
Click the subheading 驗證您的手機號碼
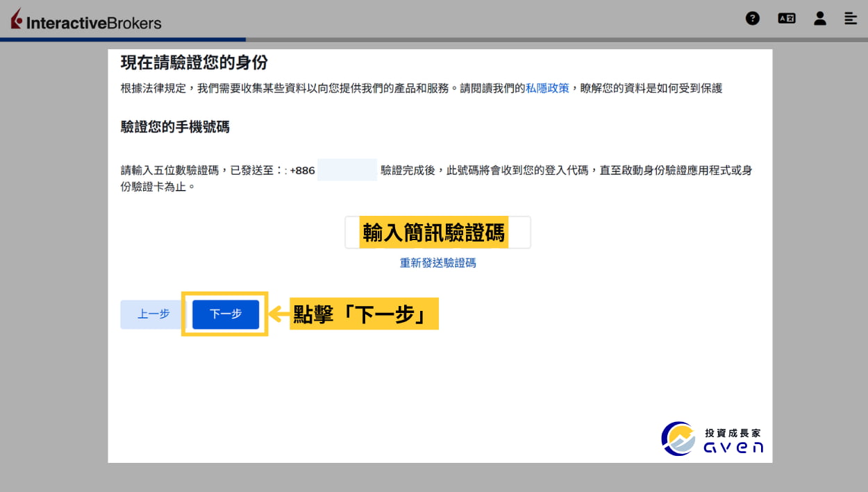pyautogui.click(x=175, y=127)
